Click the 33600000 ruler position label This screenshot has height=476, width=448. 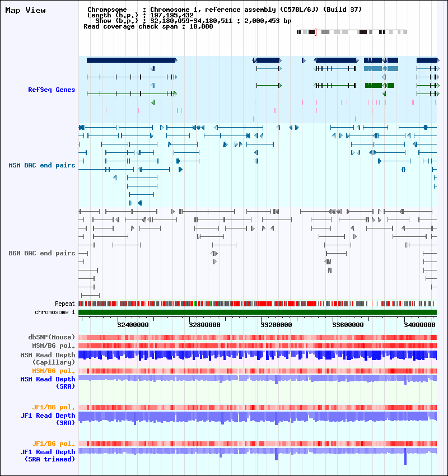point(348,325)
